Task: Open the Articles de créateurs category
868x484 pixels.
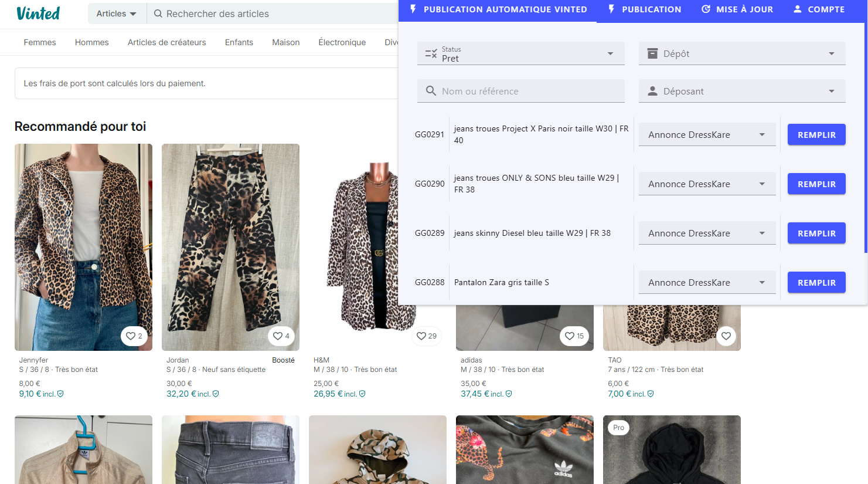Action: pos(167,42)
